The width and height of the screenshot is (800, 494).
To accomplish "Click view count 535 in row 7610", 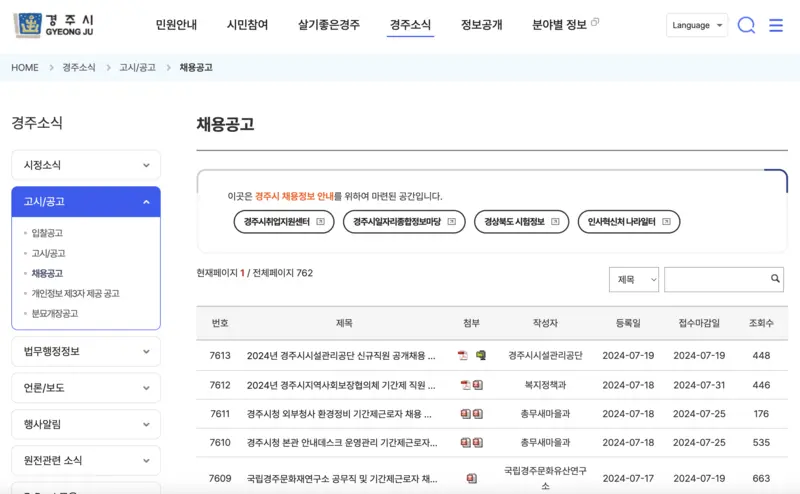I will (x=761, y=442).
